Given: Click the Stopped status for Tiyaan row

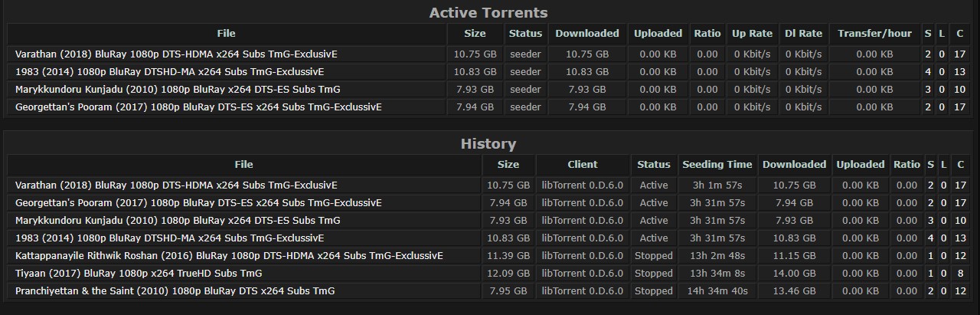Looking at the screenshot, I should (653, 274).
